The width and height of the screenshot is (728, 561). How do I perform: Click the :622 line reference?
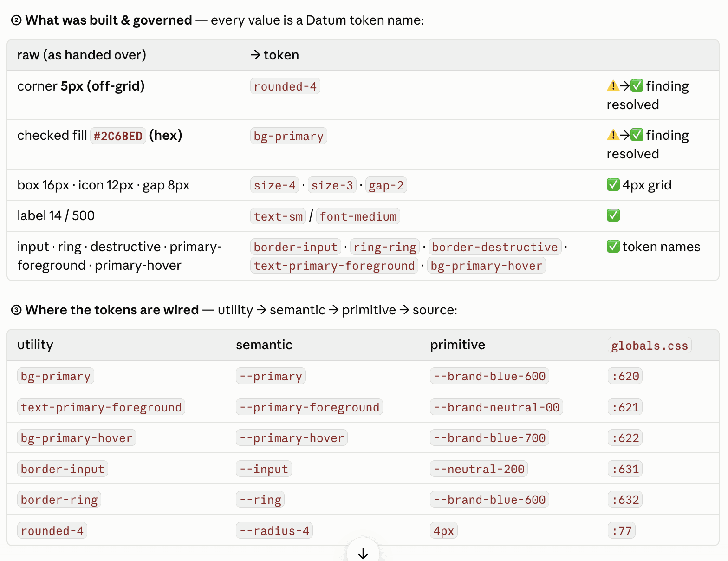click(x=625, y=438)
